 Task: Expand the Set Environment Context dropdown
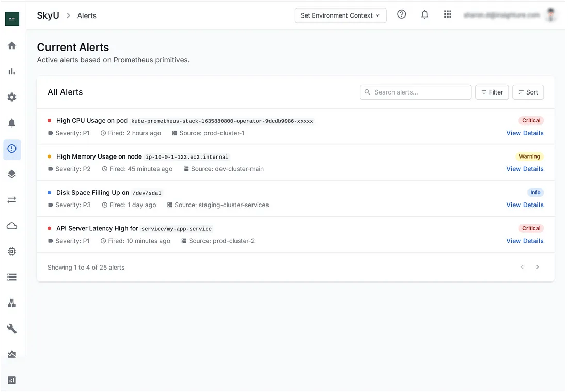coord(340,15)
